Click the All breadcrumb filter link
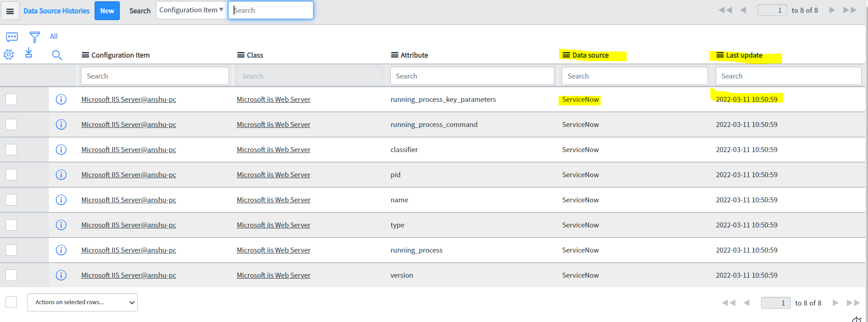This screenshot has width=868, height=322. click(x=53, y=37)
